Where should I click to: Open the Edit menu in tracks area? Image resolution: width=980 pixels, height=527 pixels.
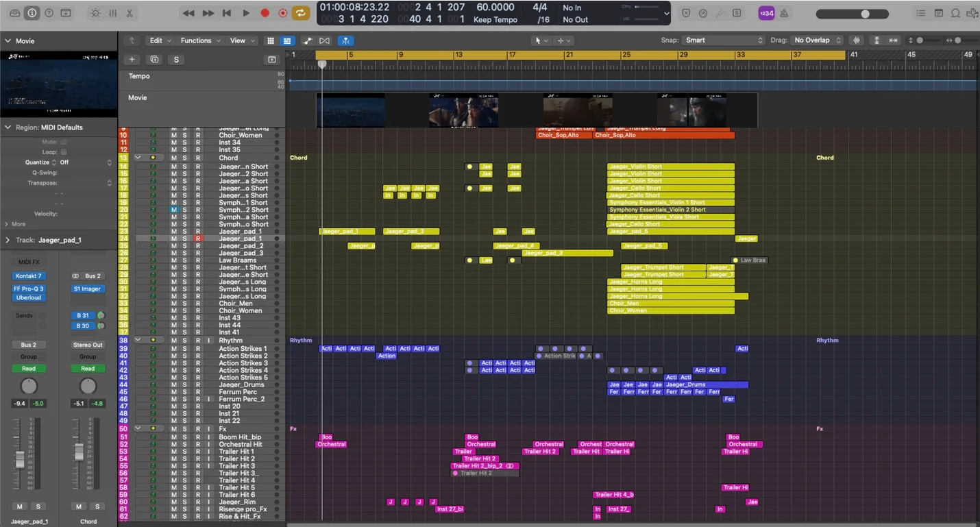click(x=160, y=40)
